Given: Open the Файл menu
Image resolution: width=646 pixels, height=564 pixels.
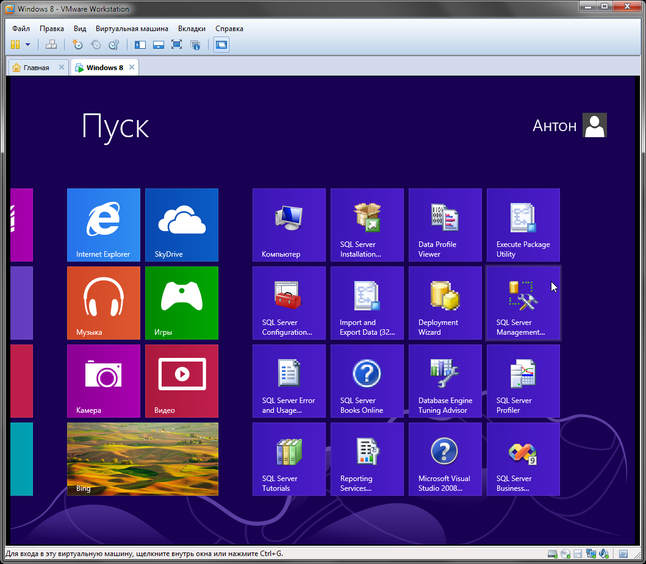Looking at the screenshot, I should point(21,28).
